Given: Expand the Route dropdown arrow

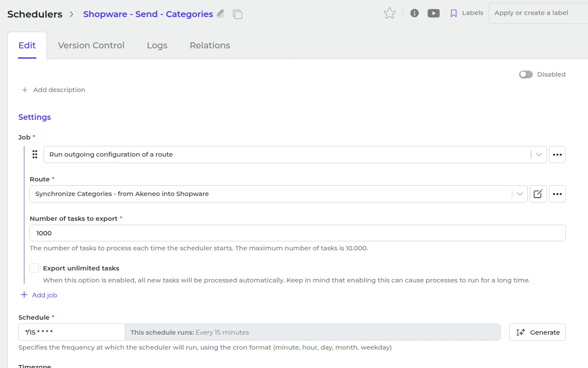Looking at the screenshot, I should tap(520, 194).
